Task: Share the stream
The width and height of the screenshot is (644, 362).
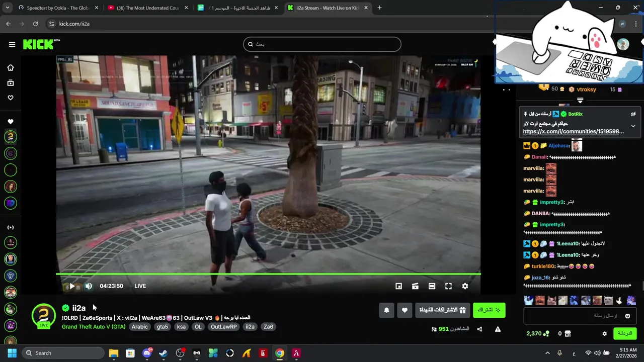Action: click(x=479, y=329)
